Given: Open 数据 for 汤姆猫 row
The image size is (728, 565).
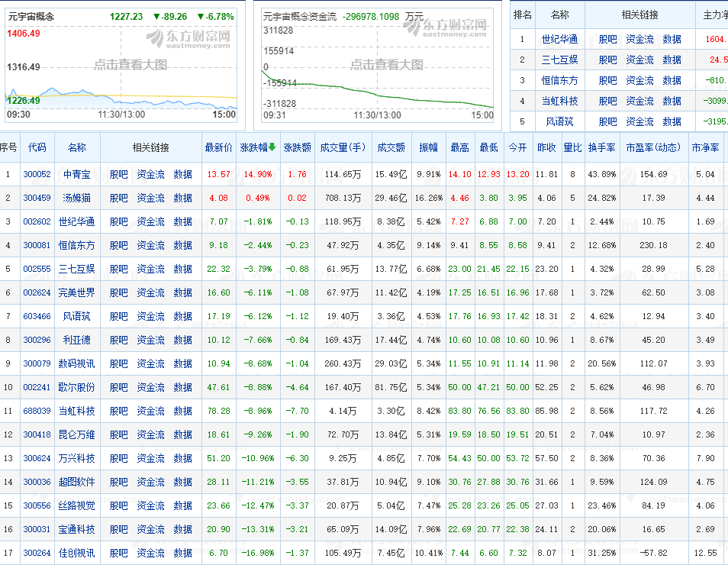Looking at the screenshot, I should pyautogui.click(x=183, y=198).
